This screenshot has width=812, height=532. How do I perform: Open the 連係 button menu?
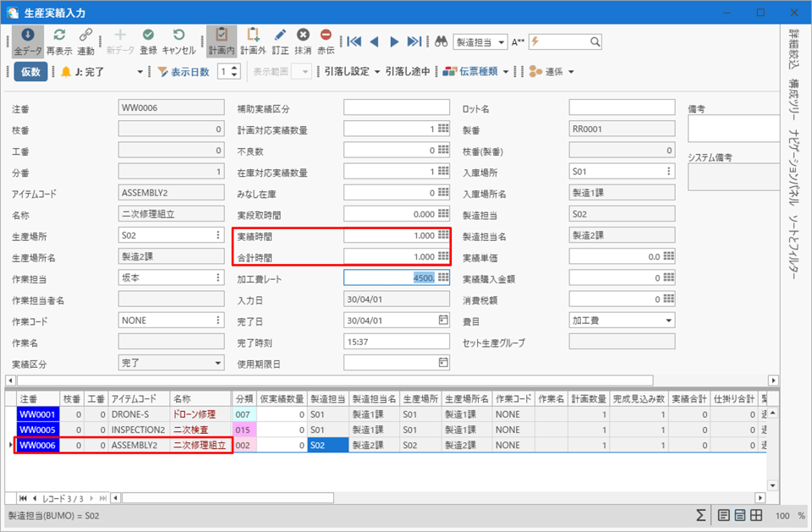coord(551,72)
